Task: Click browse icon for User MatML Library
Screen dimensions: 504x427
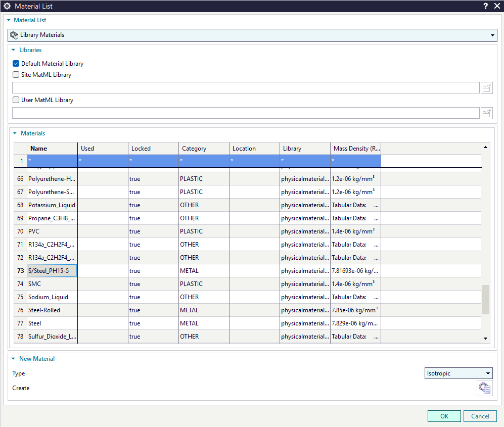Action: tap(486, 113)
